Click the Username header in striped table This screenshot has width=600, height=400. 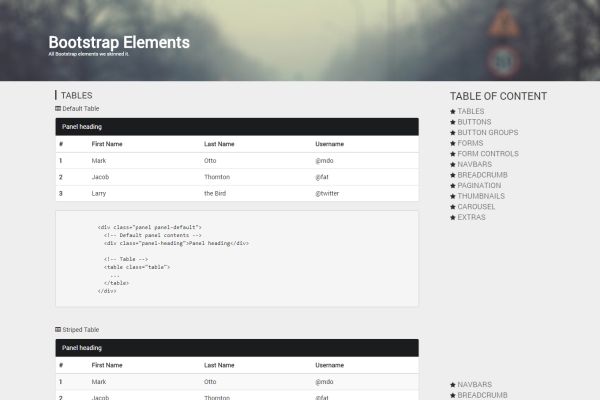(329, 365)
